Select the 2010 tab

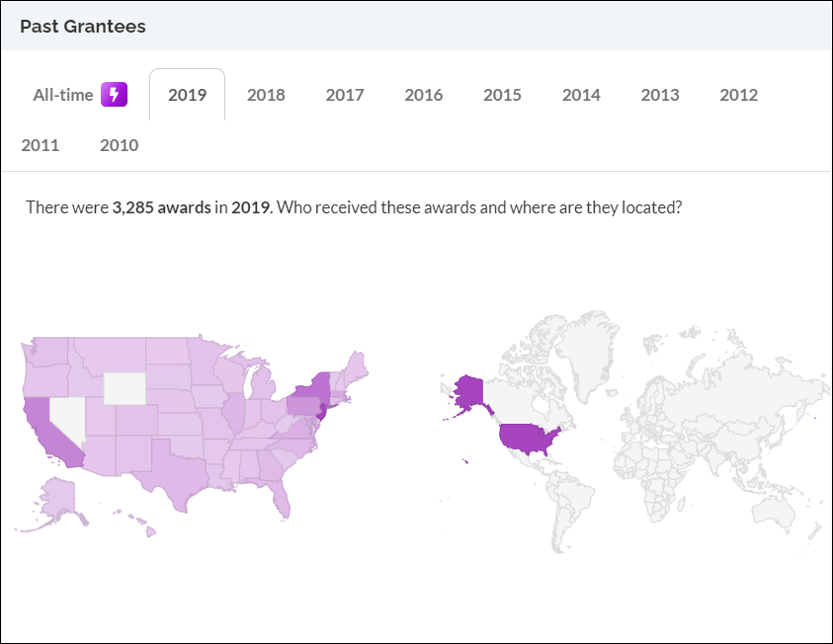pyautogui.click(x=119, y=145)
